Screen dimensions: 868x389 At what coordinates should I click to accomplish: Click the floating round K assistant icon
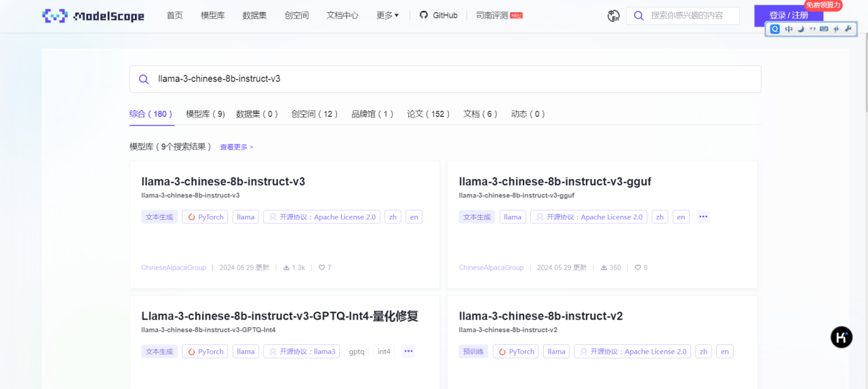pyautogui.click(x=842, y=337)
